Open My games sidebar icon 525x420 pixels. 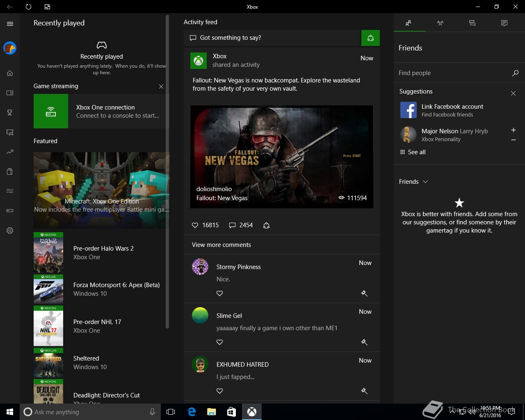[10, 93]
